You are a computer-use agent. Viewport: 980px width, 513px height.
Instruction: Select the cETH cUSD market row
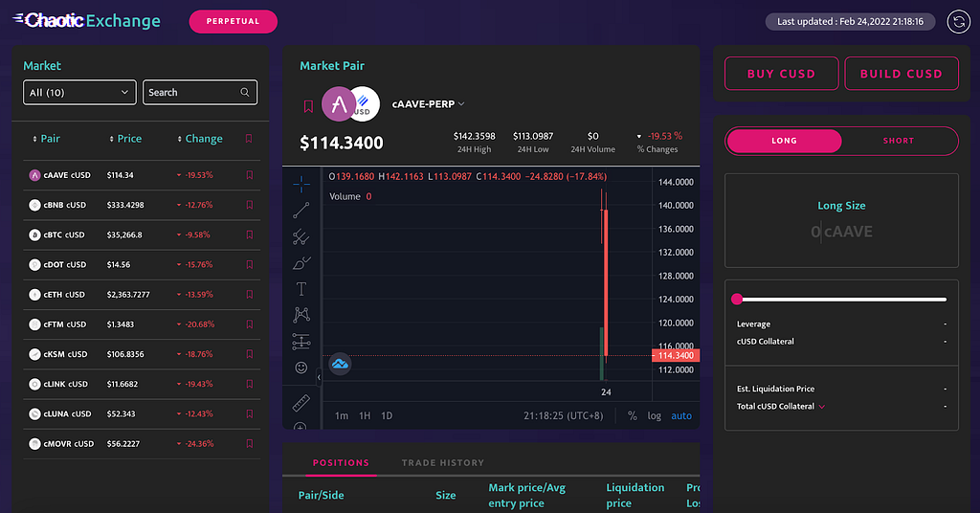(x=142, y=294)
